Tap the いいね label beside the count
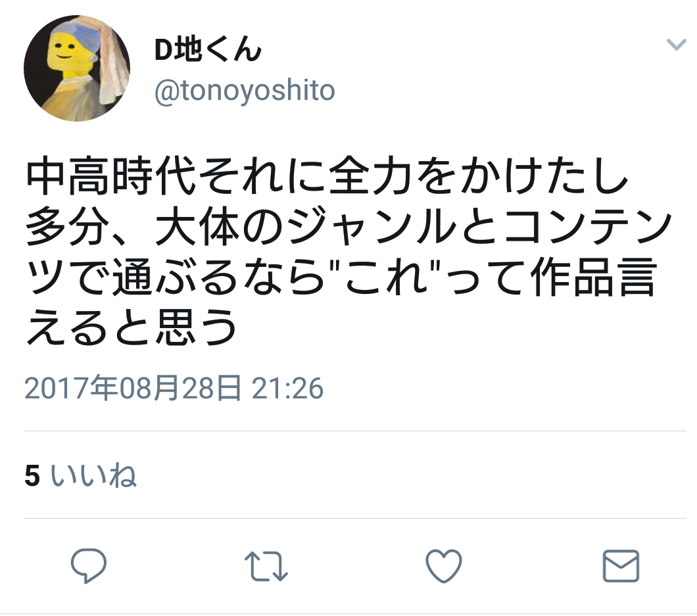The height and width of the screenshot is (616, 697). point(93,475)
